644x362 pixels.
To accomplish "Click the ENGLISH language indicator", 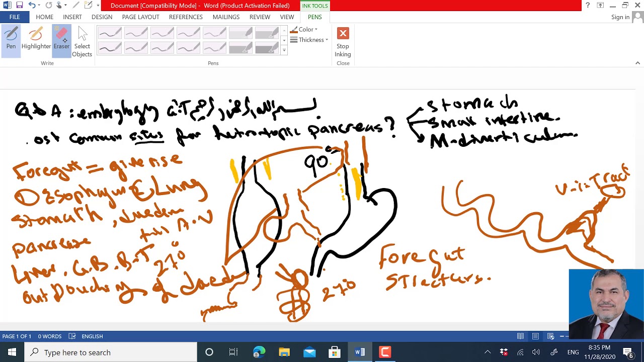I will coord(92,336).
